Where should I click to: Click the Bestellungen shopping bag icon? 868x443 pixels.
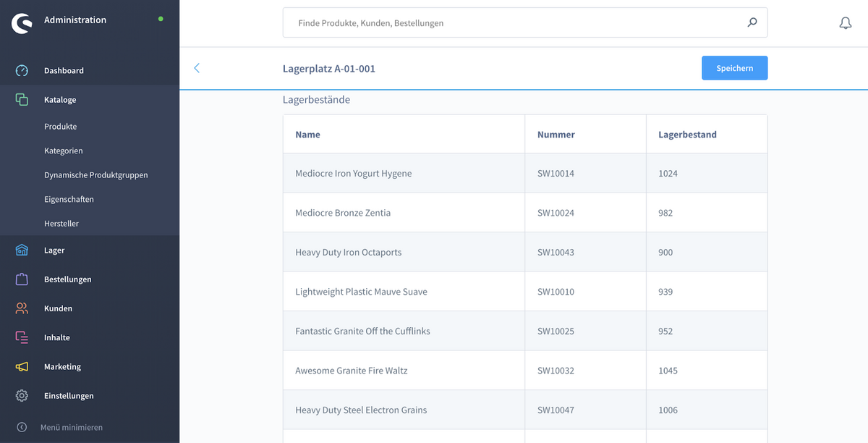pyautogui.click(x=22, y=279)
